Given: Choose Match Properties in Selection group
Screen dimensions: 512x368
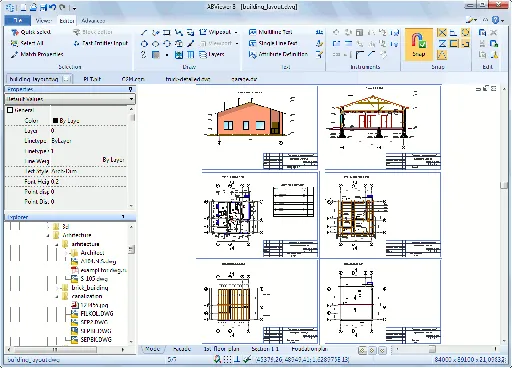Looking at the screenshot, I should 37,54.
